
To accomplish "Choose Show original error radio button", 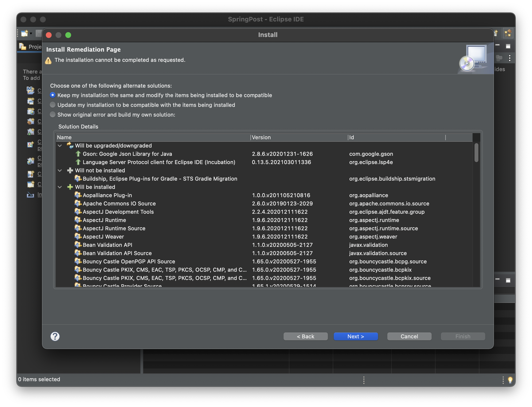I will (x=53, y=115).
